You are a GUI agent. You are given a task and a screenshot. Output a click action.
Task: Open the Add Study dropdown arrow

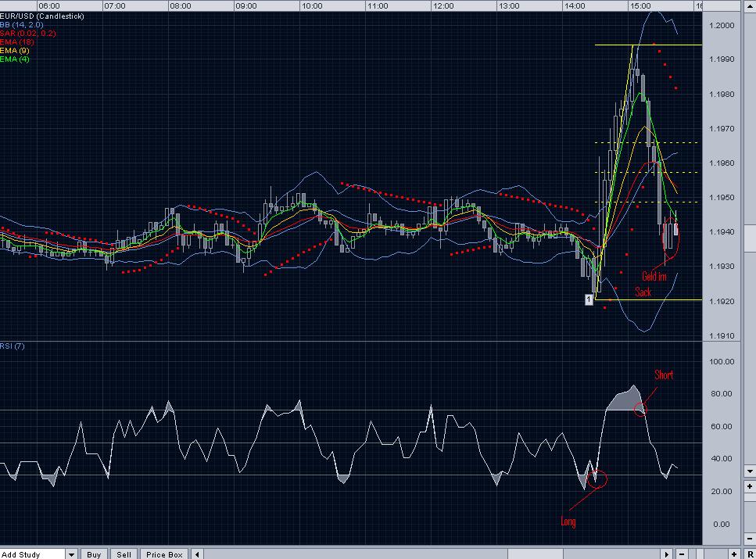point(72,554)
